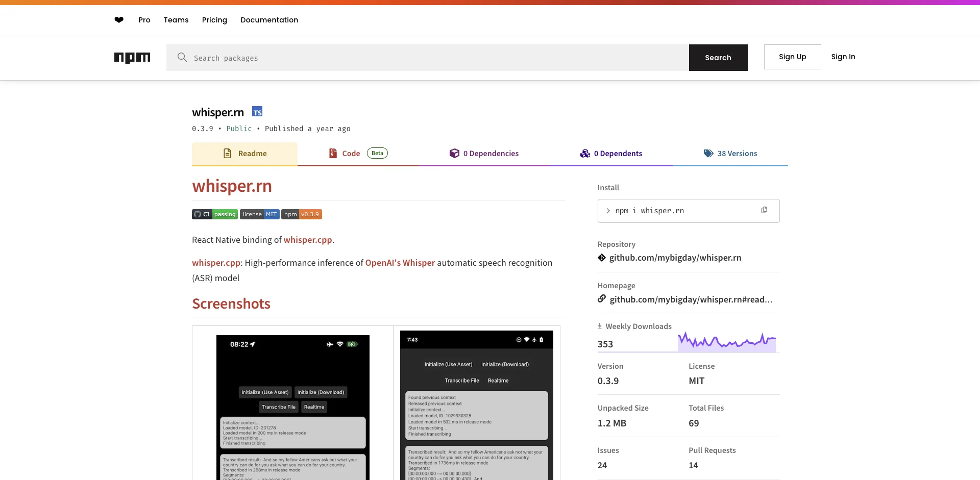Open the Documentation navigation link
Viewport: 980px width, 480px height.
(x=269, y=20)
